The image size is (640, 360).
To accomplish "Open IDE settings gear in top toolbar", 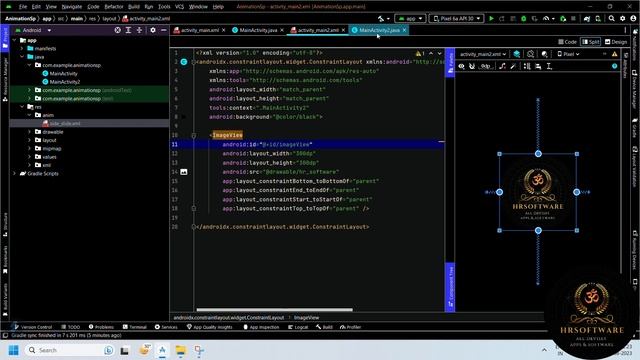I will pos(622,18).
